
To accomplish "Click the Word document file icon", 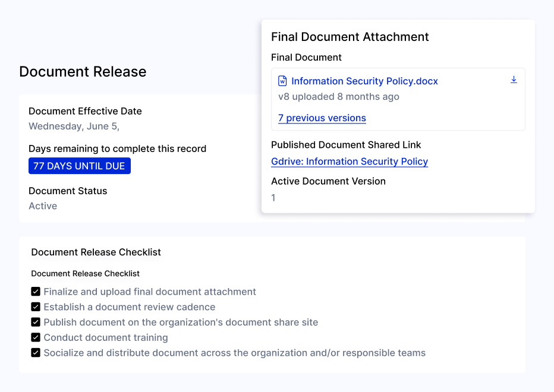I will click(x=283, y=81).
